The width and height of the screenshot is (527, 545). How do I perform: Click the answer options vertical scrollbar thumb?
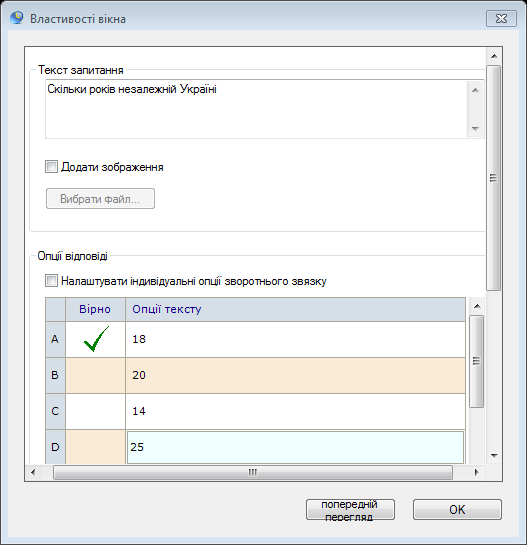(x=477, y=361)
